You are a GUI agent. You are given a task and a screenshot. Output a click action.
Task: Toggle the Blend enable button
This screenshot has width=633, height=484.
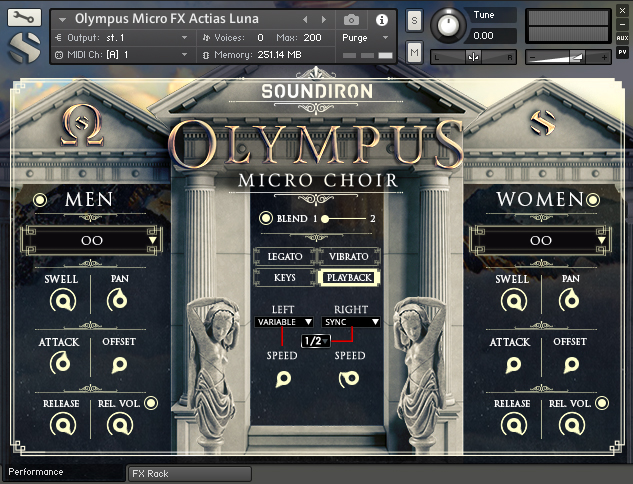(x=266, y=219)
